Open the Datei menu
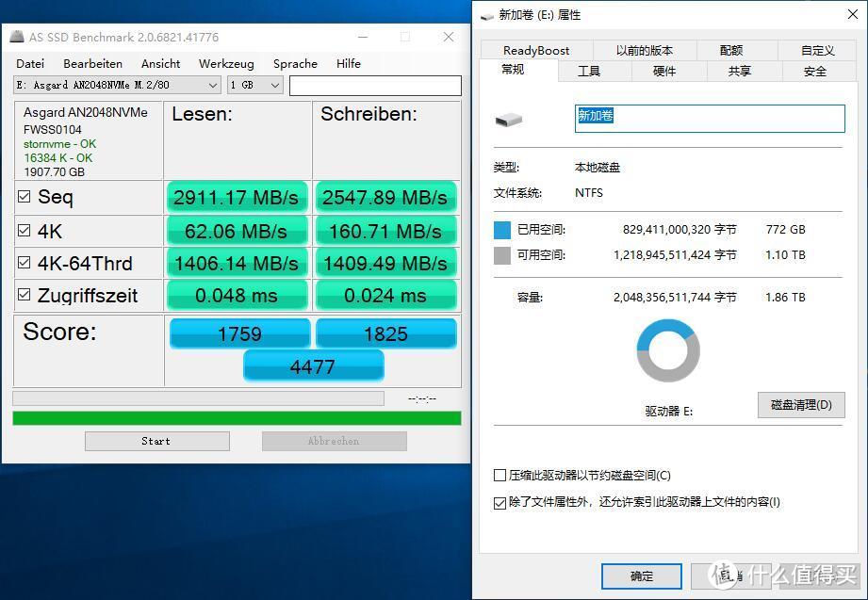Viewport: 868px width, 600px height. [30, 64]
